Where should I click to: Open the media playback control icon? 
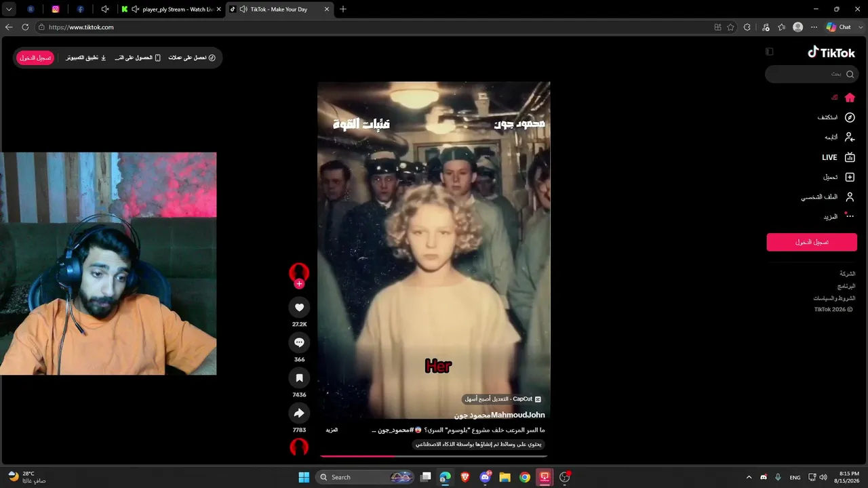point(766,27)
